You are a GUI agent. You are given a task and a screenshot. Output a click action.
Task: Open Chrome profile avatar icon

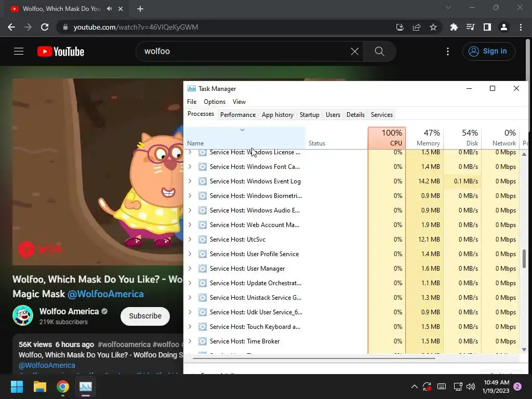[504, 27]
